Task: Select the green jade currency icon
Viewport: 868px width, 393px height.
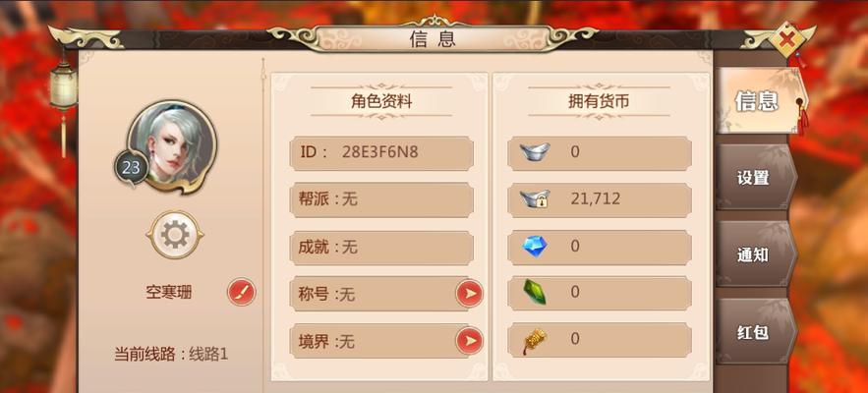Action: pyautogui.click(x=535, y=292)
